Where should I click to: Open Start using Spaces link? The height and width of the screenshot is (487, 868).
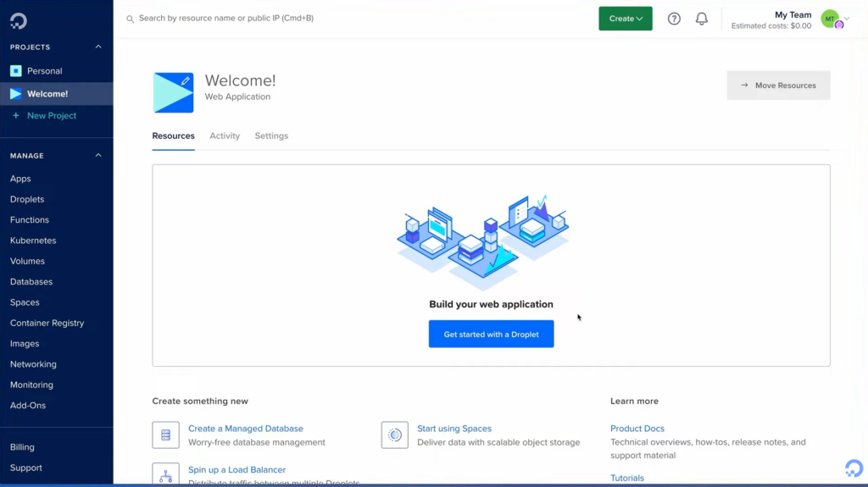(454, 429)
